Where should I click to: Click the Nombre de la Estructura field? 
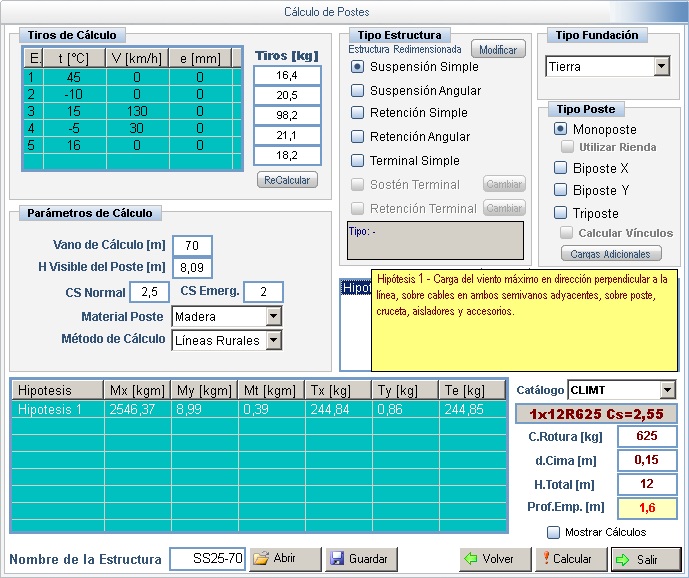coord(207,559)
